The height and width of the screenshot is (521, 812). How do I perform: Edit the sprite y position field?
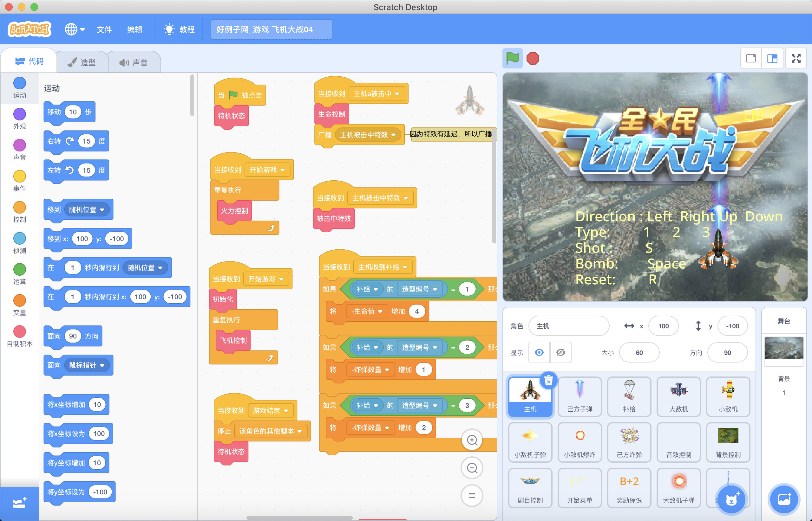coord(732,326)
